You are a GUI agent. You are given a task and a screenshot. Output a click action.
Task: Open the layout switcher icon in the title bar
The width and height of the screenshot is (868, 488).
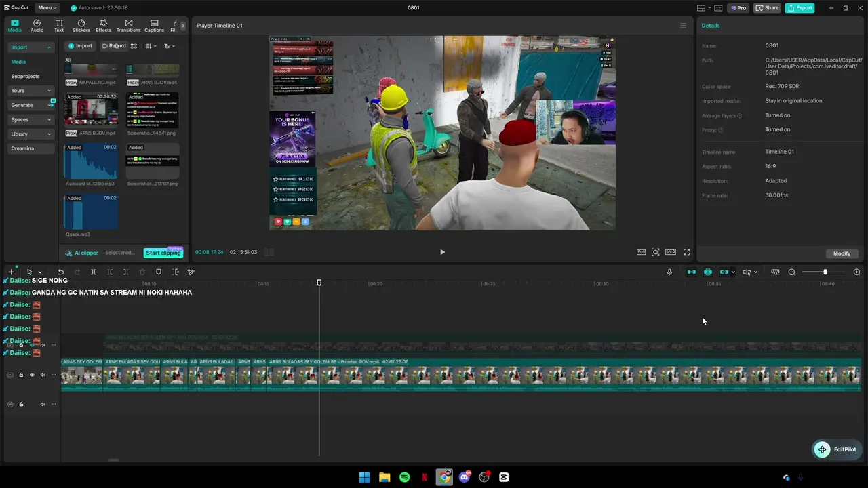[x=701, y=8]
